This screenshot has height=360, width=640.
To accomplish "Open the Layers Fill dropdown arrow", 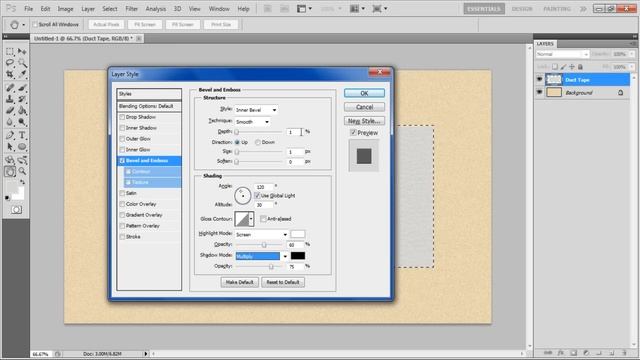I will pos(631,67).
